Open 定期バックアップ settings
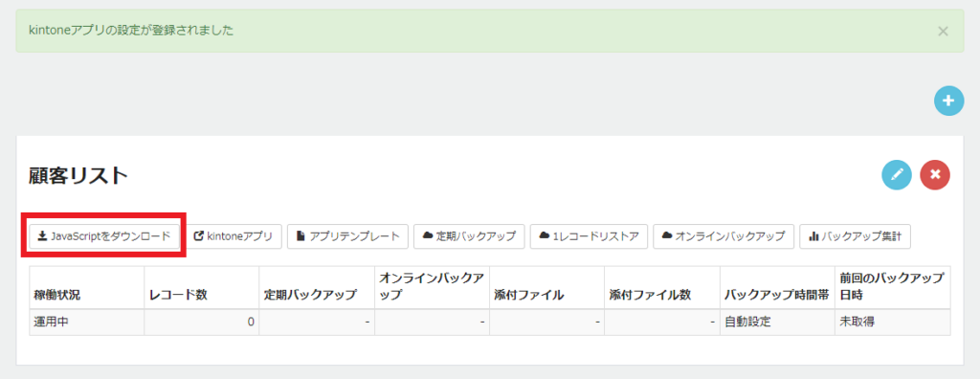 click(469, 236)
